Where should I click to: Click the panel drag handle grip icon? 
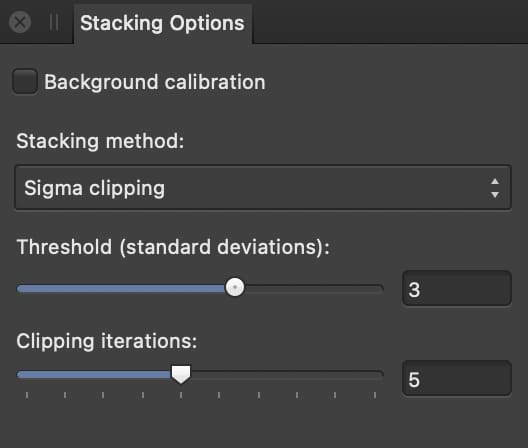[x=54, y=22]
